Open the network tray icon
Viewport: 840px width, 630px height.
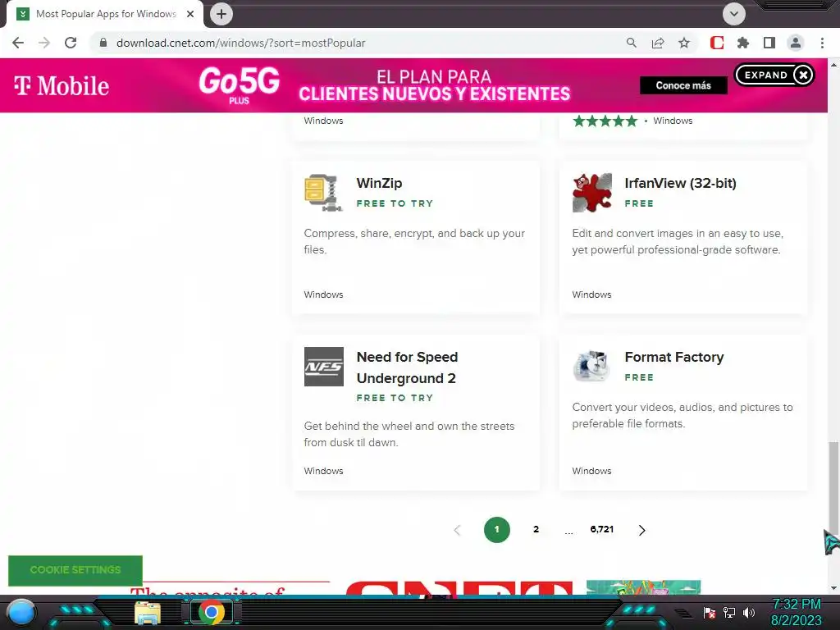[729, 613]
